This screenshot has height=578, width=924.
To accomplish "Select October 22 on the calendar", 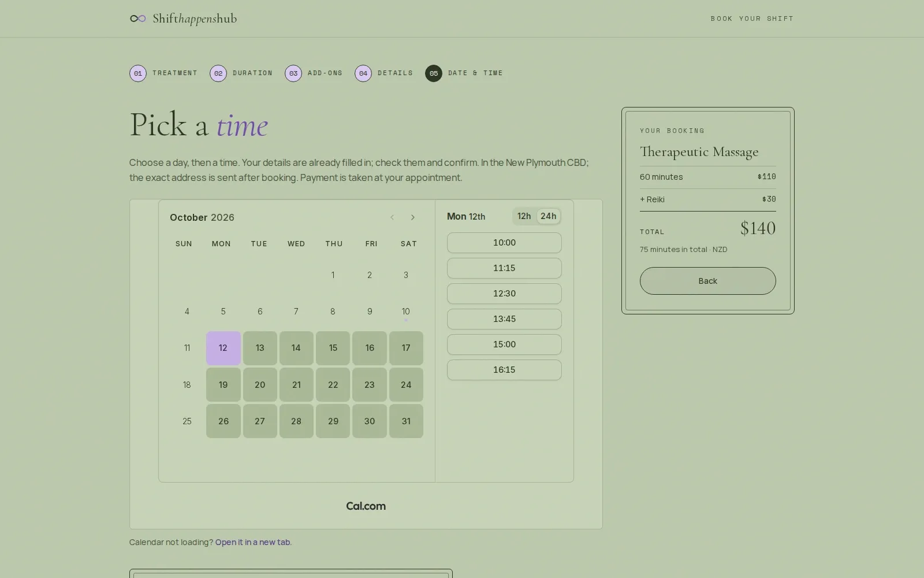I will 333,385.
